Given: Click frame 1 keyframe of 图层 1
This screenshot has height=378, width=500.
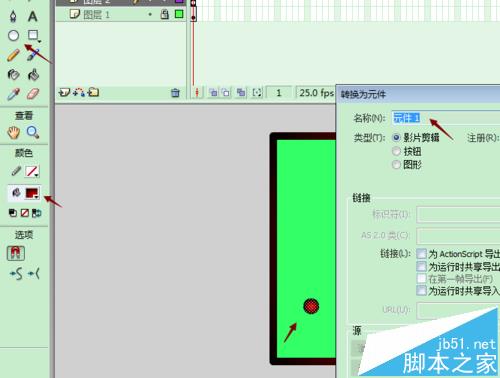Looking at the screenshot, I should (194, 15).
